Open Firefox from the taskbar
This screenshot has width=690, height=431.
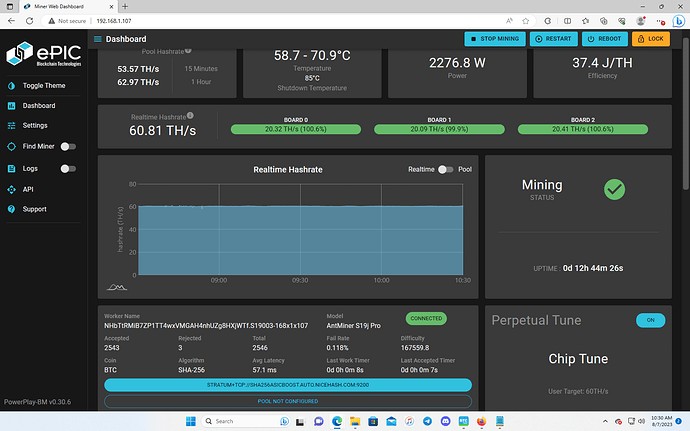click(481, 421)
